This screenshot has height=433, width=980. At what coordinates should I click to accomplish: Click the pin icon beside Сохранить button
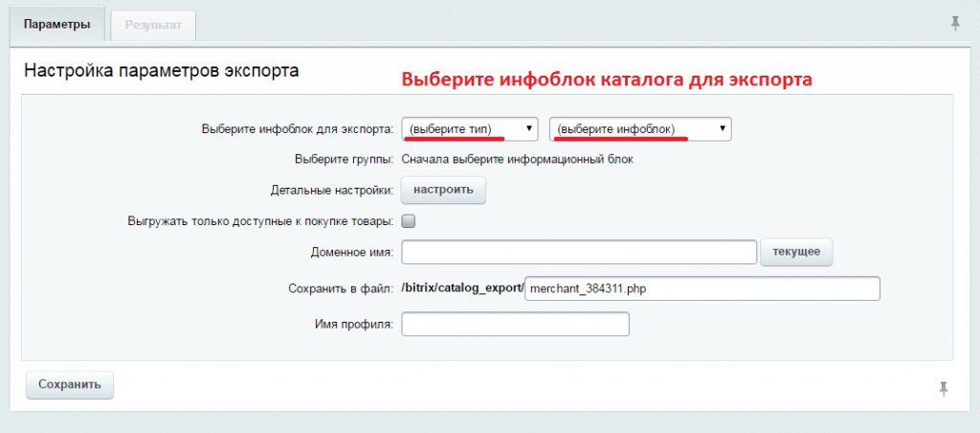click(x=944, y=389)
